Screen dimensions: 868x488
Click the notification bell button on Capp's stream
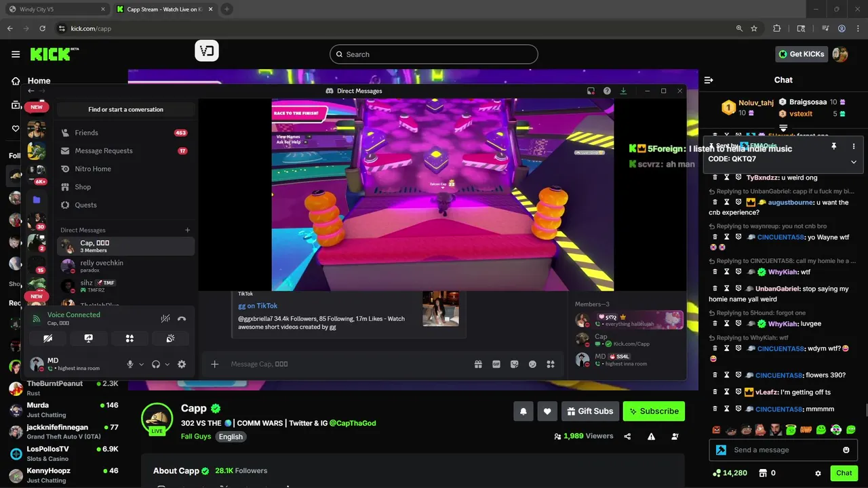click(x=524, y=411)
